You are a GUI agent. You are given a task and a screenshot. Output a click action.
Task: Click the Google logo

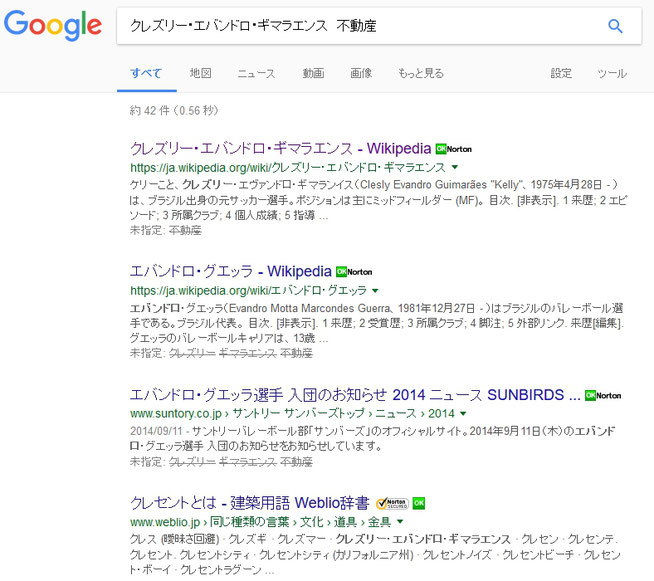[x=53, y=25]
